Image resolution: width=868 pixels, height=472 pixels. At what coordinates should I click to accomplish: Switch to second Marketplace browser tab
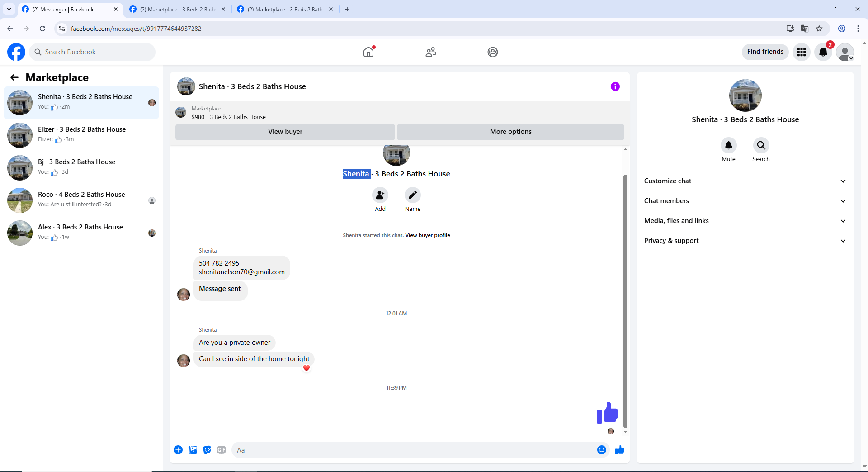[x=177, y=9]
